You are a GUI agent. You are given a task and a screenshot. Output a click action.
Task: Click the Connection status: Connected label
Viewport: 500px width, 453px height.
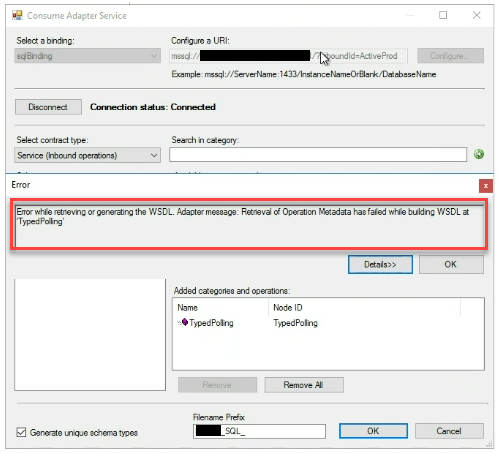153,107
